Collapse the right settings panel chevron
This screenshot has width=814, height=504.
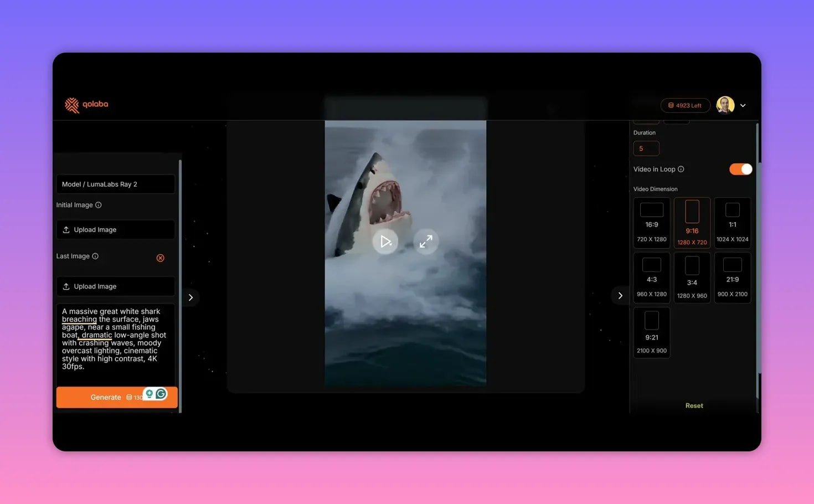point(620,295)
